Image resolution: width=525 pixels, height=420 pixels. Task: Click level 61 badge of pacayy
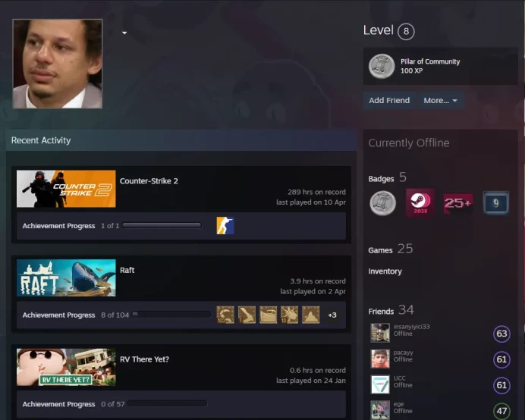click(501, 359)
